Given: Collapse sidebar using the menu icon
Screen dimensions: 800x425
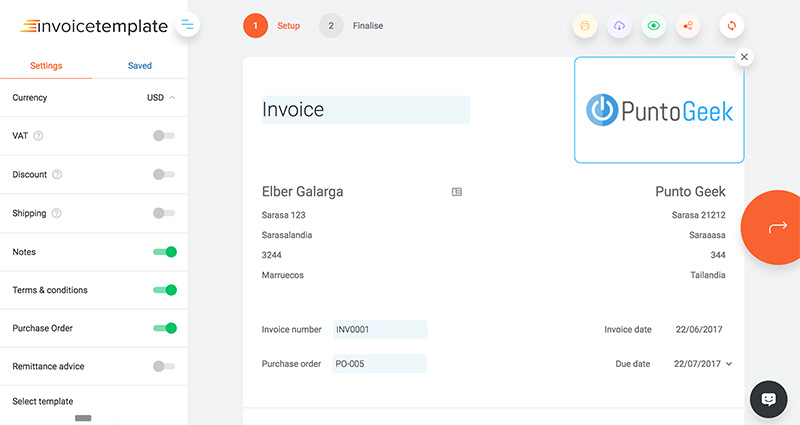Looking at the screenshot, I should click(x=188, y=25).
